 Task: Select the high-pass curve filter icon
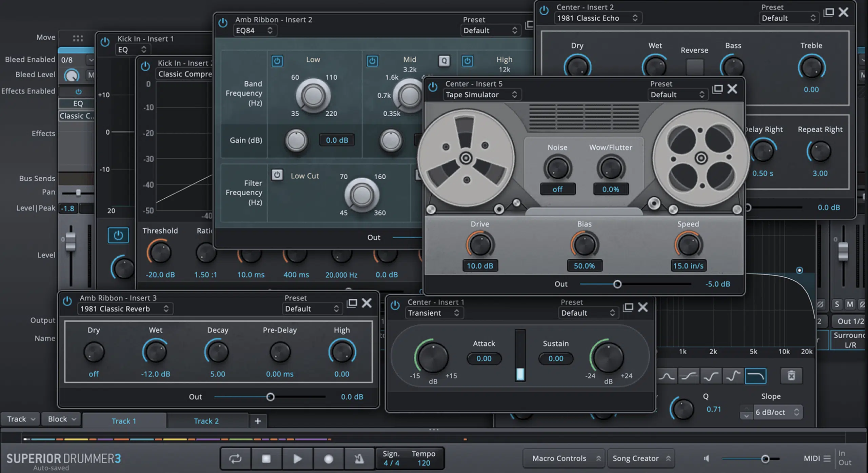point(711,376)
